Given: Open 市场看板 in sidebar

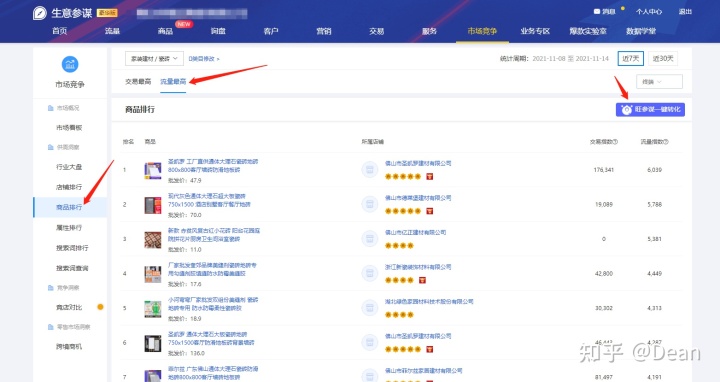Looking at the screenshot, I should [69, 128].
